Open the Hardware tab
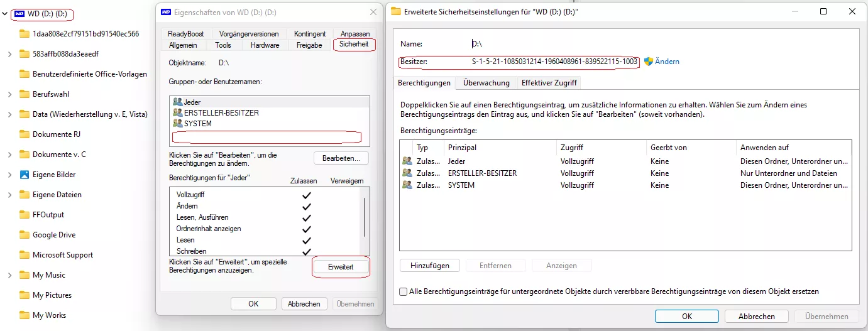868x331 pixels. (x=265, y=45)
